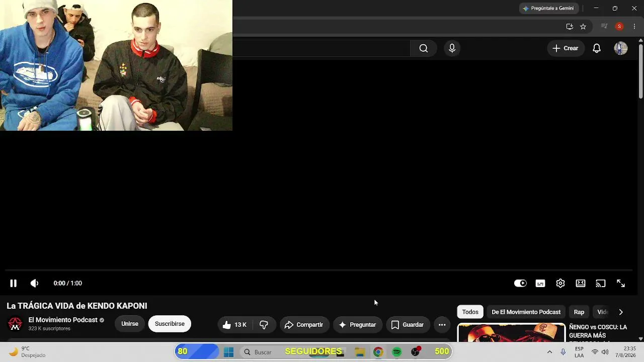This screenshot has width=644, height=362.
Task: Select the Rap filter chip
Action: pyautogui.click(x=579, y=312)
